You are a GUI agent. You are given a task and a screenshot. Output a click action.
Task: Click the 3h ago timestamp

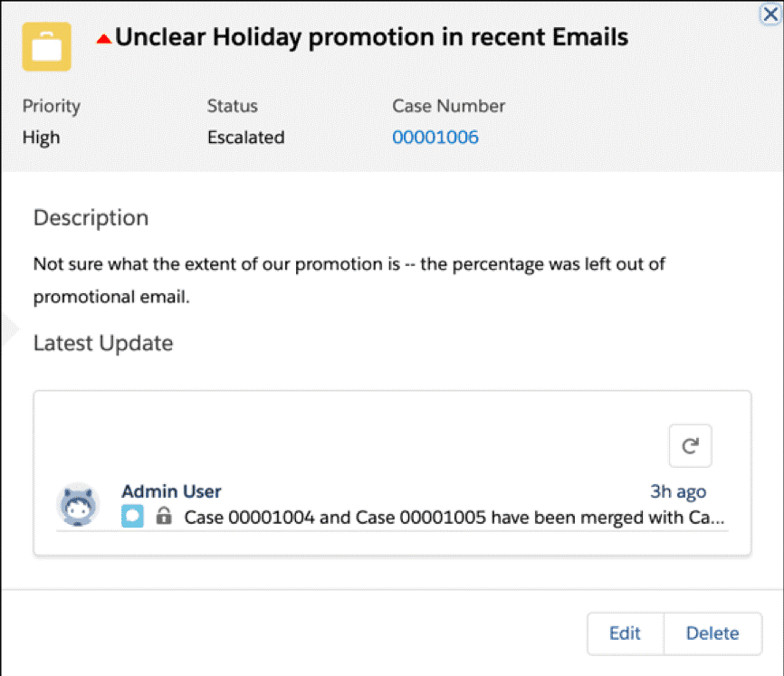(678, 491)
